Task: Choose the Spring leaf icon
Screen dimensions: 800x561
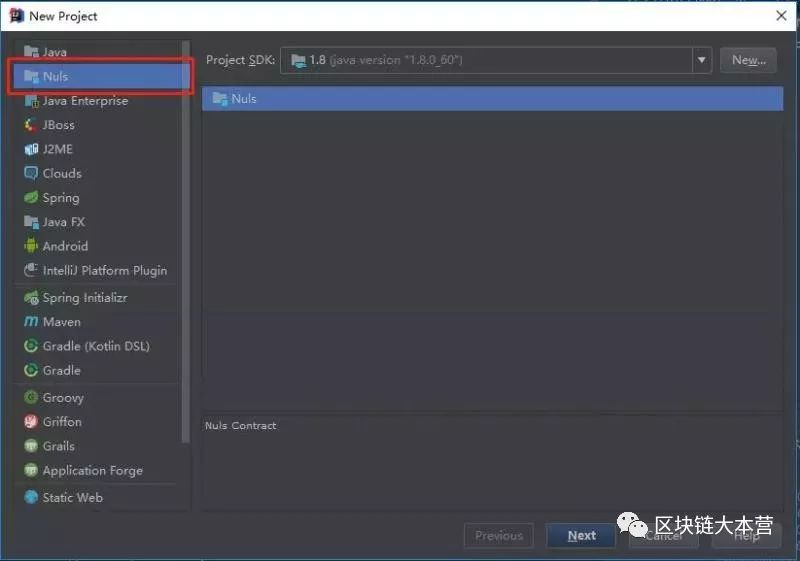Action: point(31,198)
